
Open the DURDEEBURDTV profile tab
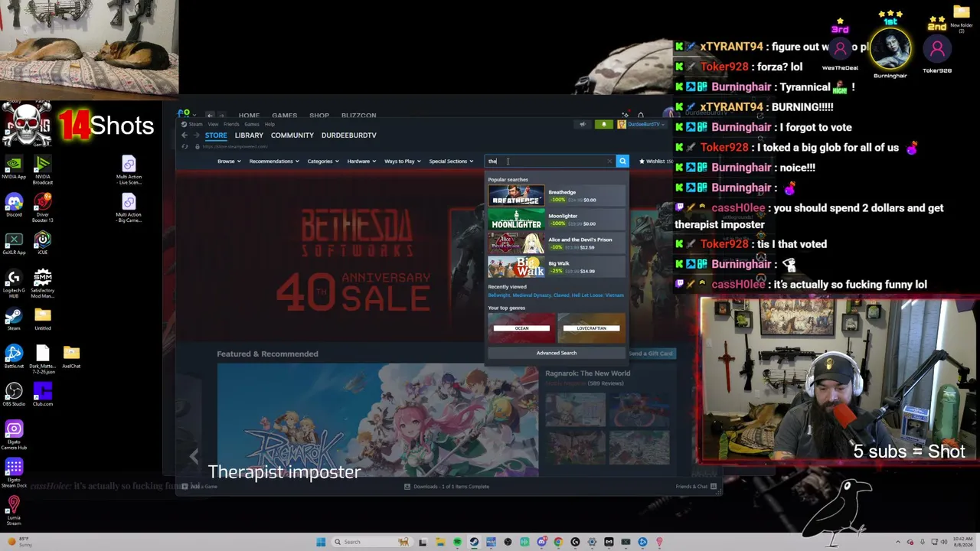(349, 135)
